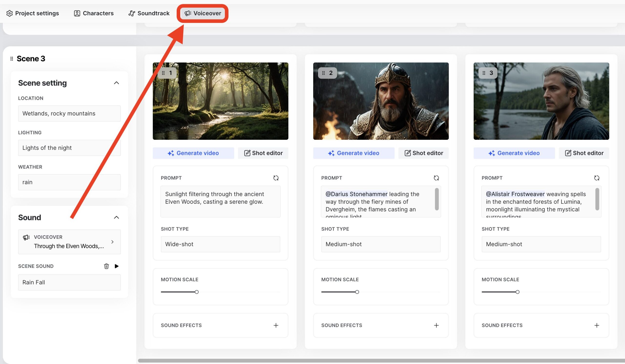The height and width of the screenshot is (364, 625).
Task: Select shot 3 grey-haired man thumbnail
Action: tap(542, 101)
